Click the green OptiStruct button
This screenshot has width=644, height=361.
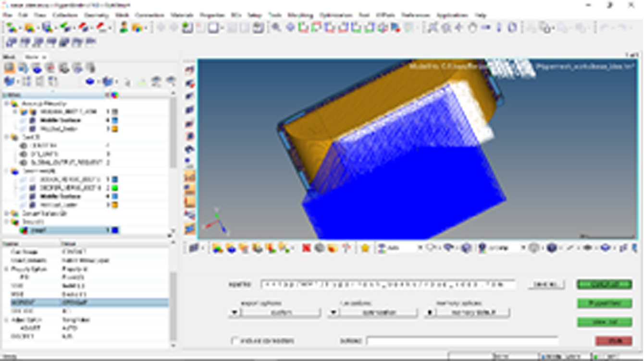coord(604,285)
